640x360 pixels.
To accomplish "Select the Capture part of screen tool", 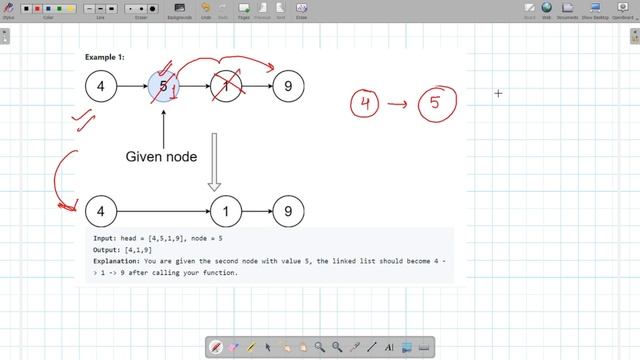I will pos(407,347).
